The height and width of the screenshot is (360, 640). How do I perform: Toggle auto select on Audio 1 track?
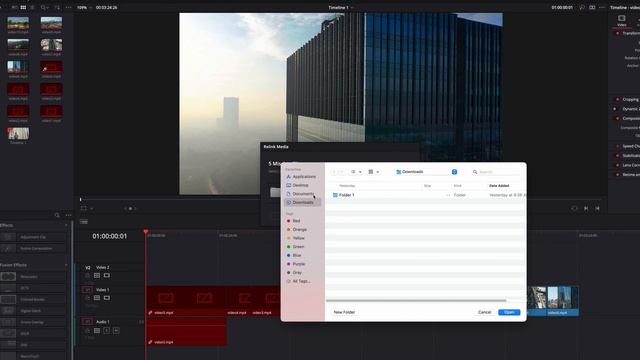click(x=97, y=331)
